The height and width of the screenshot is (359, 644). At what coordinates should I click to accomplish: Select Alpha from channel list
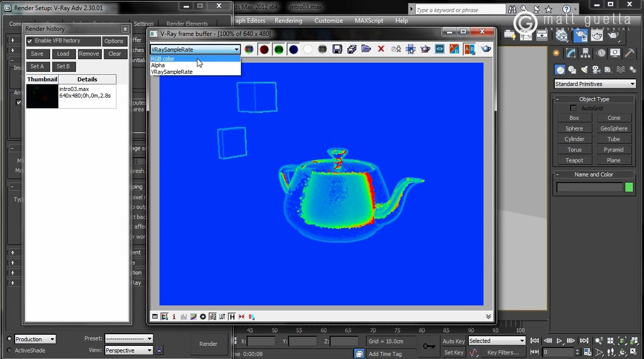tap(195, 65)
